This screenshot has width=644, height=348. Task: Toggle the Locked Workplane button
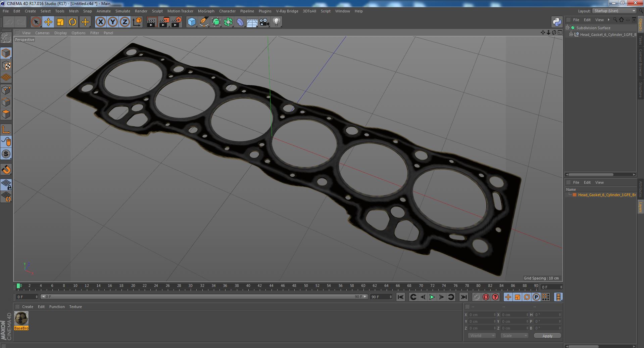click(x=6, y=184)
